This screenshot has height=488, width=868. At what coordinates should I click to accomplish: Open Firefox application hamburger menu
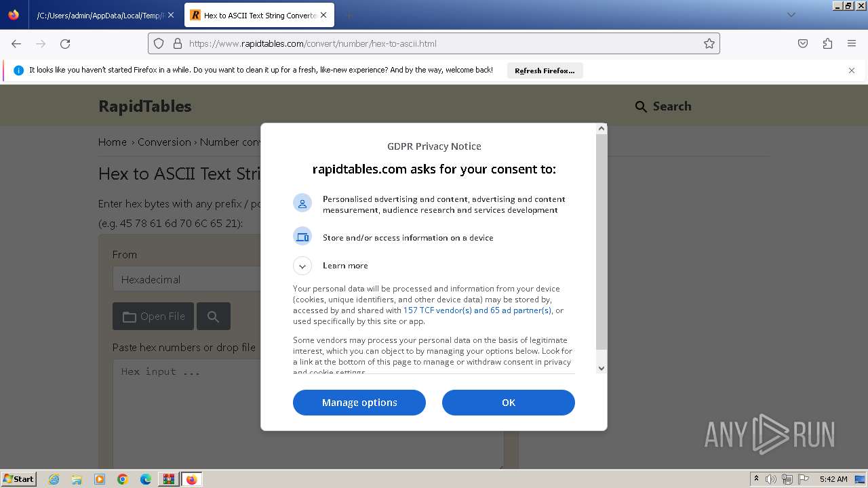point(852,43)
